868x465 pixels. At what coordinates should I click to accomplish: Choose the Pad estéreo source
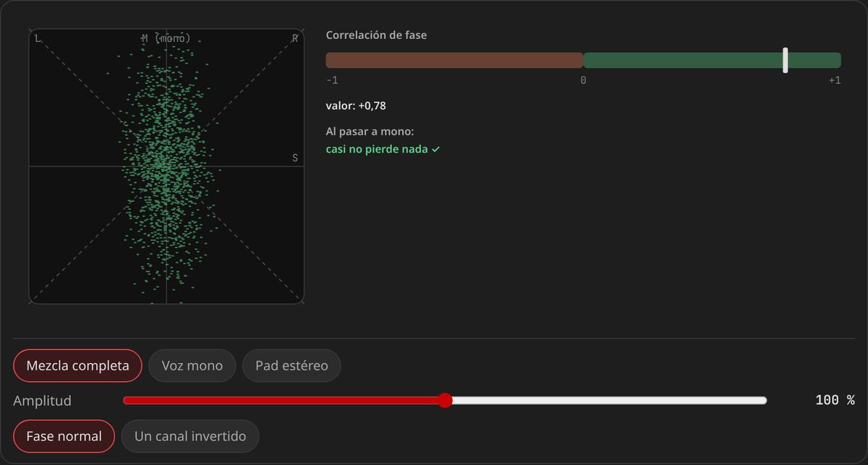click(292, 365)
